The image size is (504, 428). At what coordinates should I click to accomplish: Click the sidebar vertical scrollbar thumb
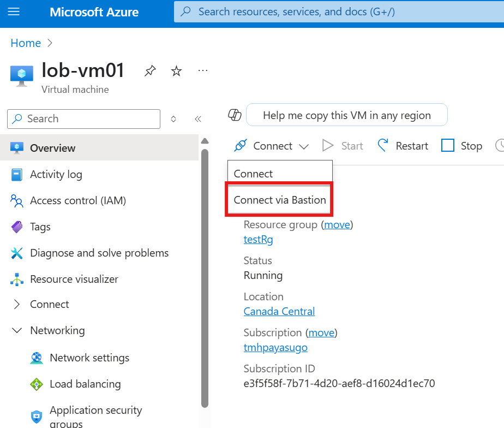pyautogui.click(x=205, y=278)
